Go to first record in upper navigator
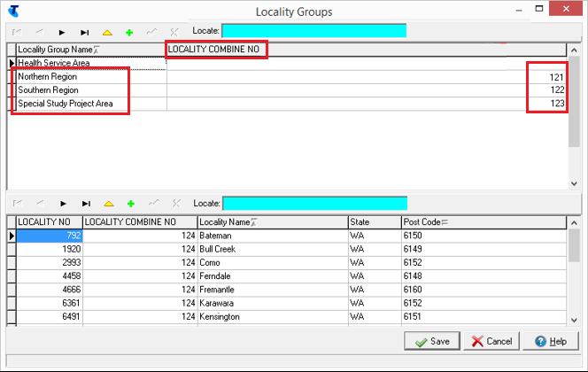 [17, 33]
